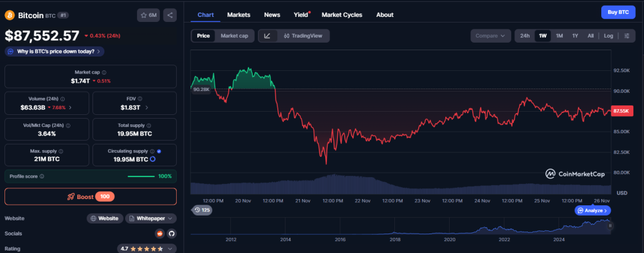
Task: Expand the 4.7 rating dropdown
Action: click(147, 249)
